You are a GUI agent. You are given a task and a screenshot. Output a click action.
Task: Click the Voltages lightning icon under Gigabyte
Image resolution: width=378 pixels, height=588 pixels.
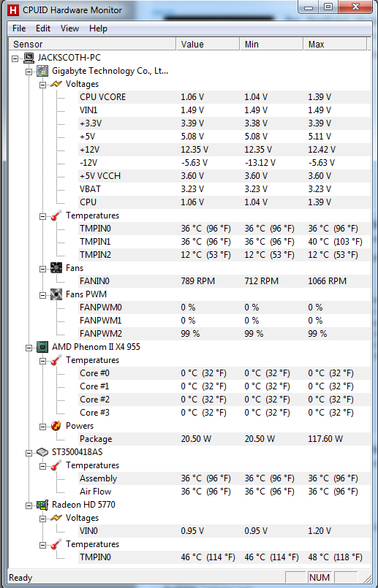(56, 84)
